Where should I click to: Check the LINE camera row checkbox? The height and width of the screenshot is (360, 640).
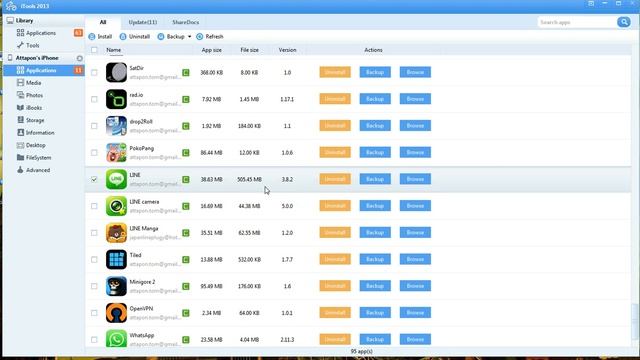(94, 206)
